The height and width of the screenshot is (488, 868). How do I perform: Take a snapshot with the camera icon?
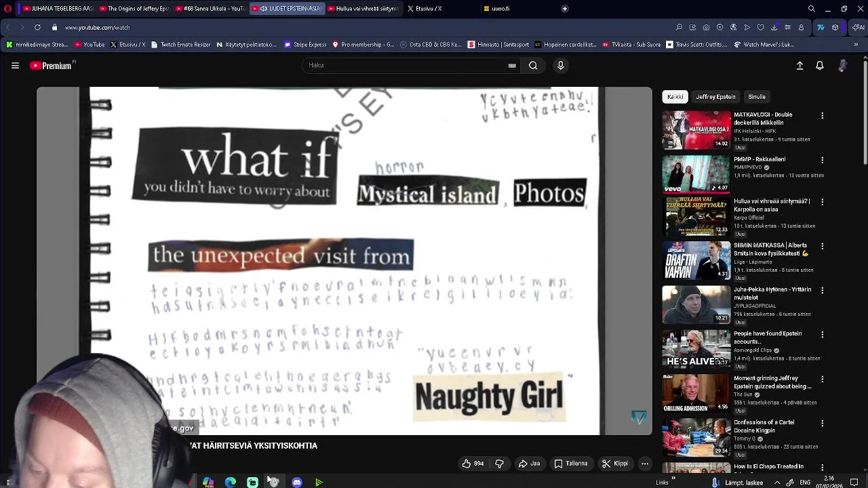coord(706,28)
